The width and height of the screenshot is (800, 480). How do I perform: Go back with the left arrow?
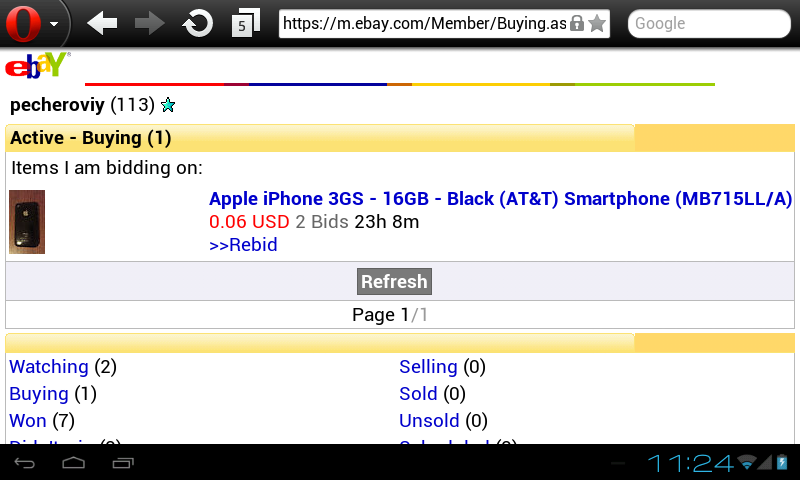click(x=102, y=23)
